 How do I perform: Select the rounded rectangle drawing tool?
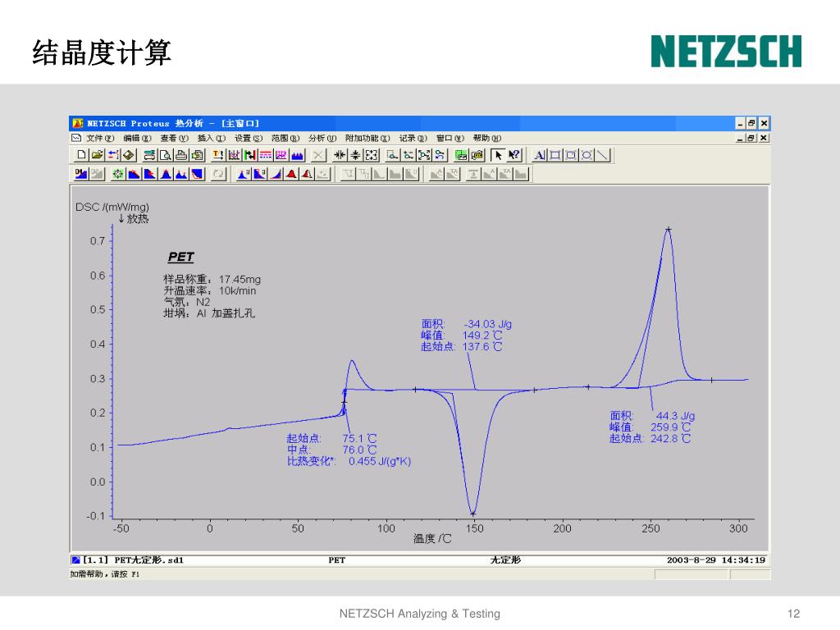[571, 155]
